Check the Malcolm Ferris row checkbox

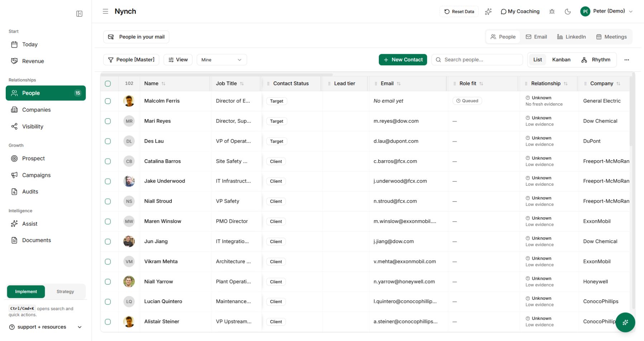click(x=108, y=101)
